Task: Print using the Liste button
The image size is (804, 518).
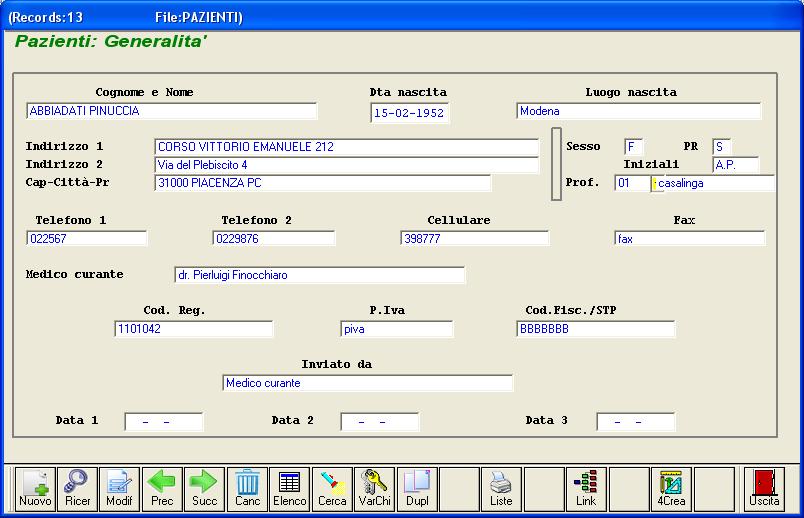Action: tap(501, 489)
